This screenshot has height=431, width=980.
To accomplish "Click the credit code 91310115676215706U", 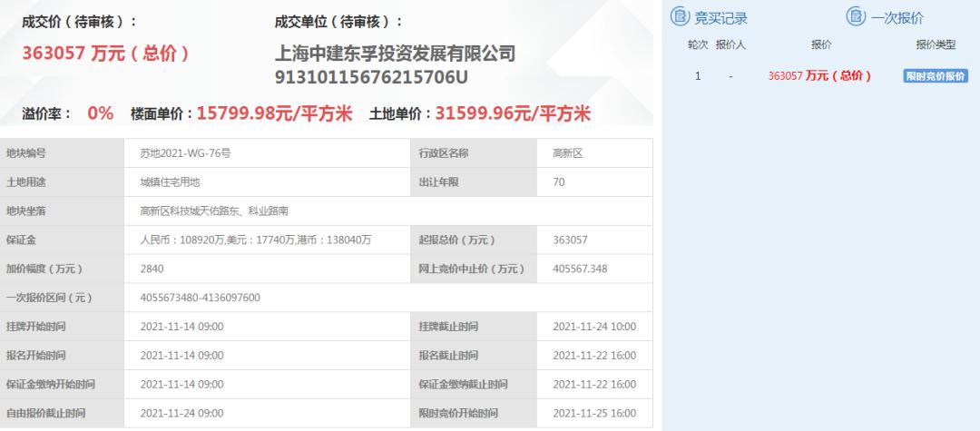I will click(371, 78).
